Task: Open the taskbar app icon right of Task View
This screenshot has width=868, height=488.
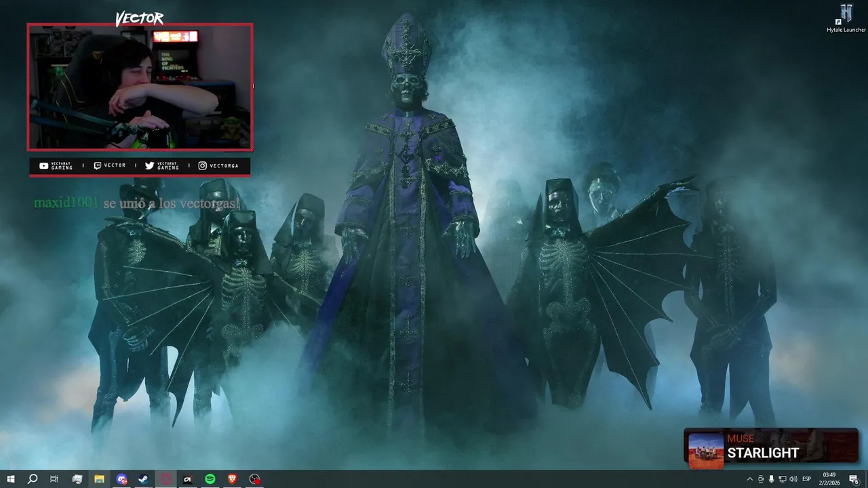Action: click(x=77, y=479)
